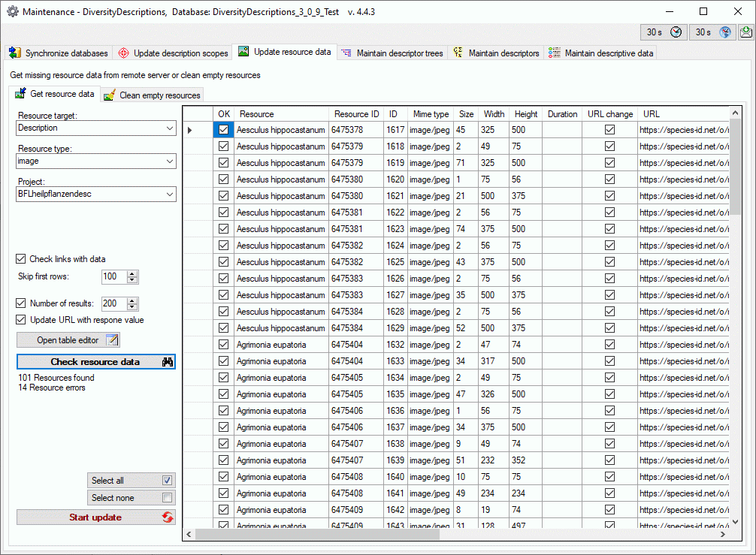Uncheck the OK checkbox for ID 1632

coord(224,345)
